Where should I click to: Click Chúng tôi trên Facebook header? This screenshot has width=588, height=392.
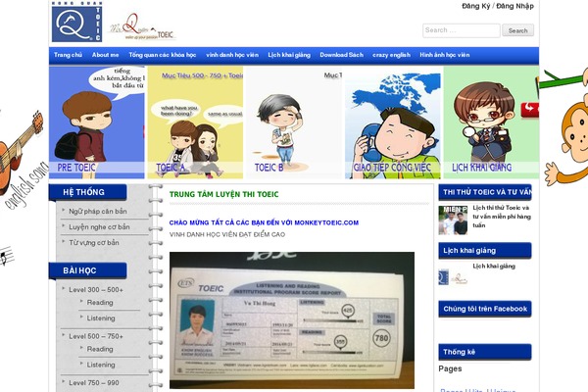[x=485, y=309]
